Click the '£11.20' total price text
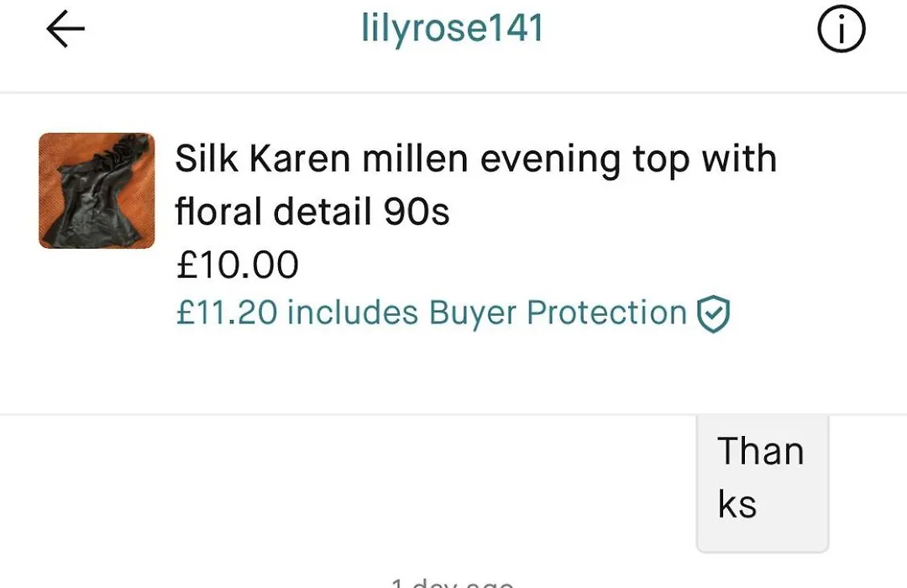Screen dimensions: 907x588 click(x=227, y=312)
